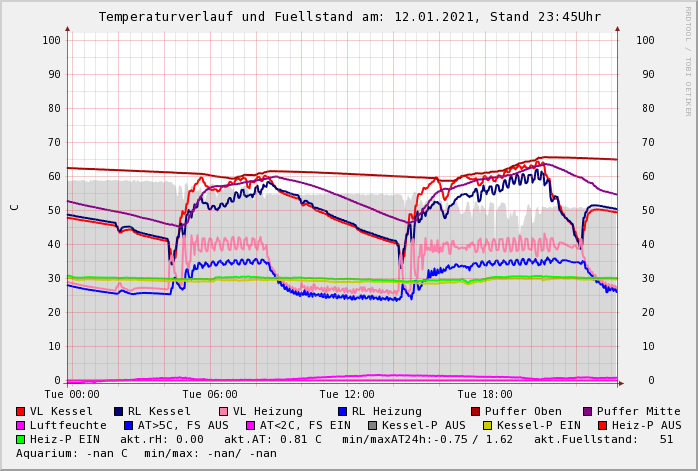698x471 pixels.
Task: Click the red VL Kessel legend swatch
Action: (21, 411)
